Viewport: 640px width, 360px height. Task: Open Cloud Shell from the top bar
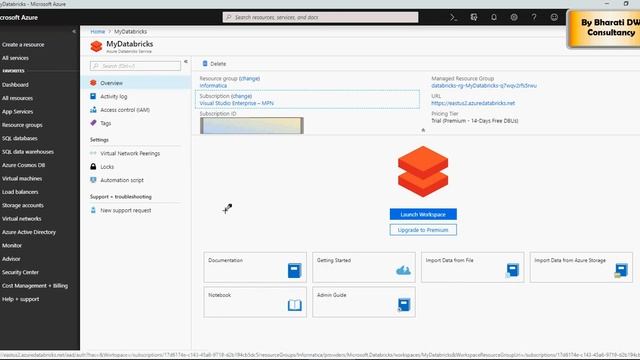tap(453, 17)
